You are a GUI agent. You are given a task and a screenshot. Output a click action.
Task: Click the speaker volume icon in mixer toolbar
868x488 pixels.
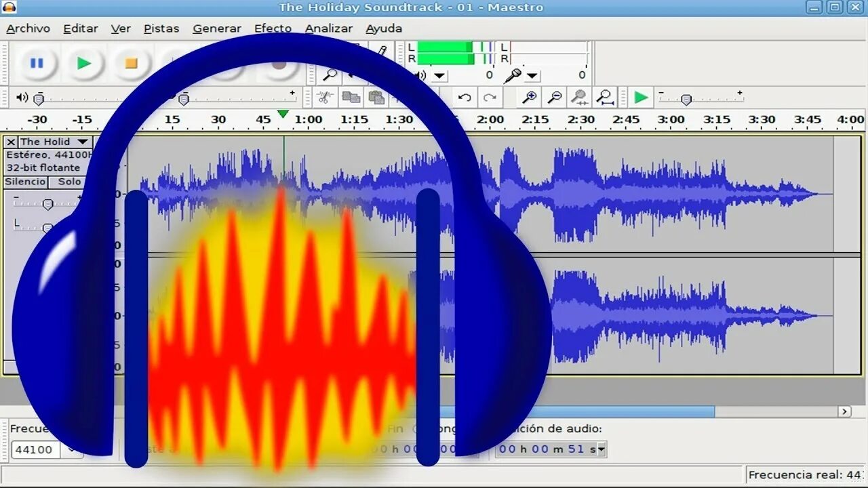click(22, 98)
